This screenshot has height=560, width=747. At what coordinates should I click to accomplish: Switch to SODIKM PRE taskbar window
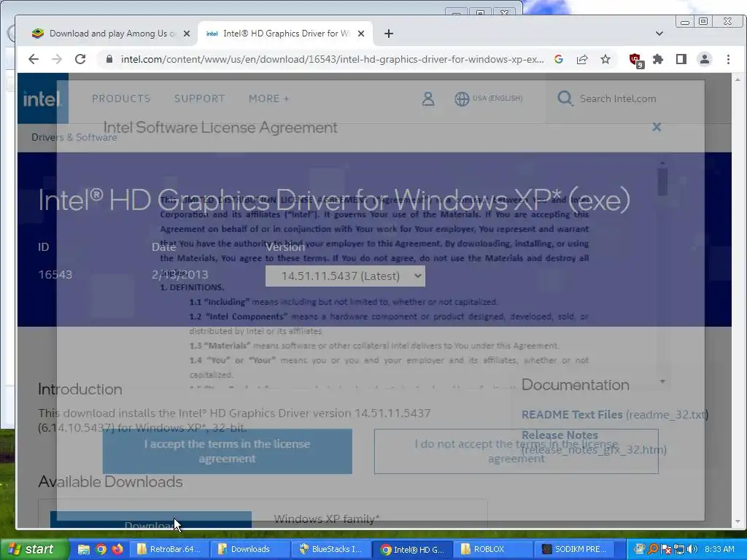click(x=574, y=549)
